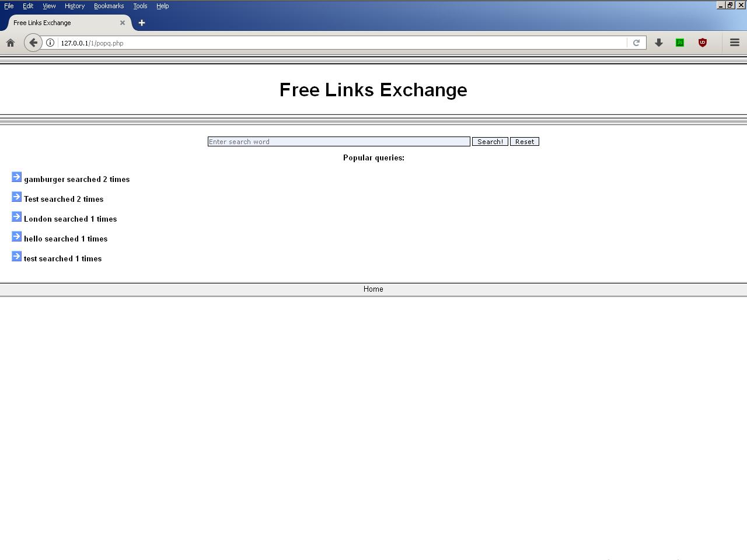
Task: Reload the page with the refresh icon
Action: point(636,43)
